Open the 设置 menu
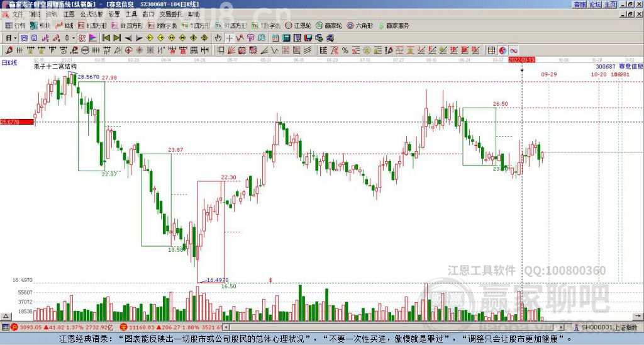This screenshot has width=644, height=345. (x=114, y=14)
